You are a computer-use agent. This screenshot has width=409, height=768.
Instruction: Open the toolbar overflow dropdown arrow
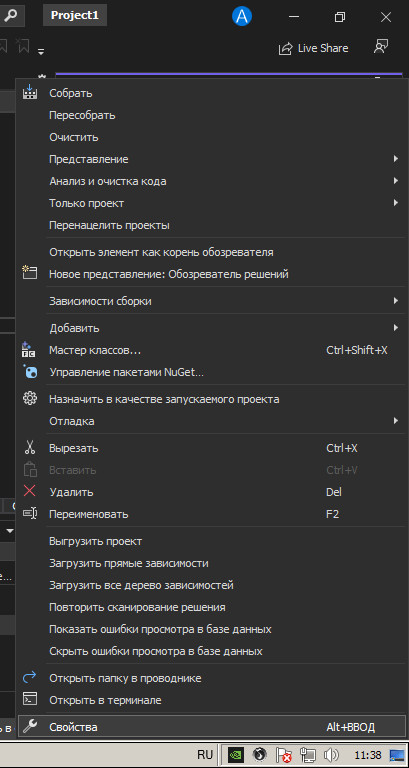coord(41,51)
